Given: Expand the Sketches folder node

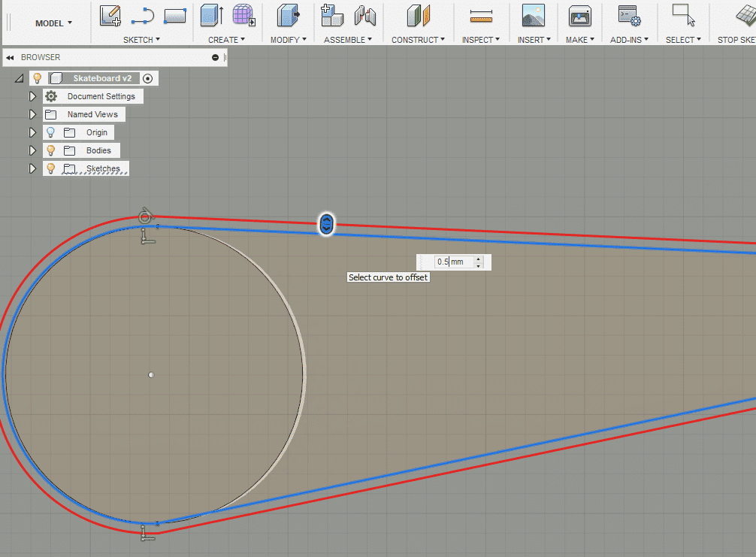Looking at the screenshot, I should [32, 168].
